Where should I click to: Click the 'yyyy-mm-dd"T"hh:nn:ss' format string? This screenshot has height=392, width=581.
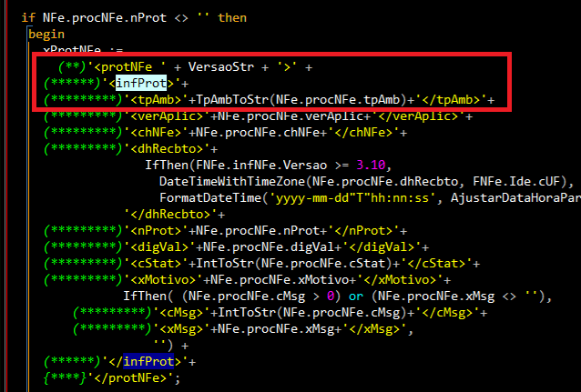[x=352, y=197]
